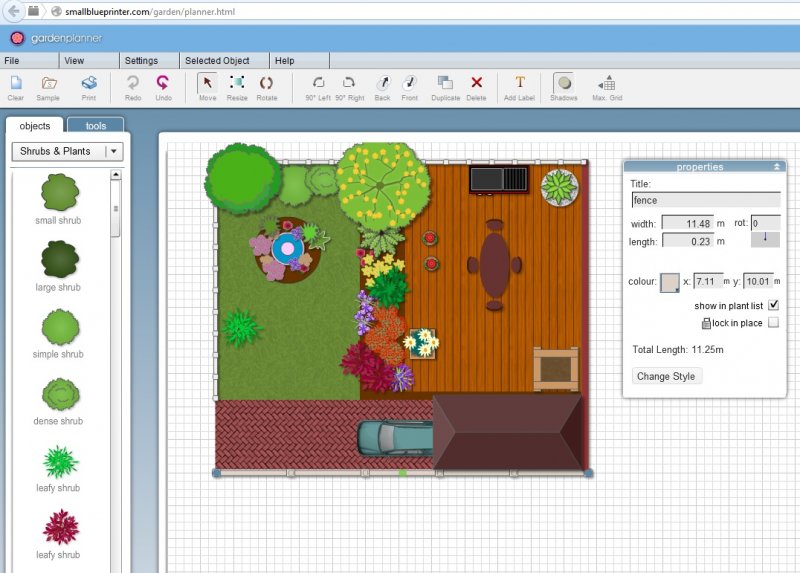Screen dimensions: 800x573
Task: Click the Title field containing fence
Action: point(706,200)
